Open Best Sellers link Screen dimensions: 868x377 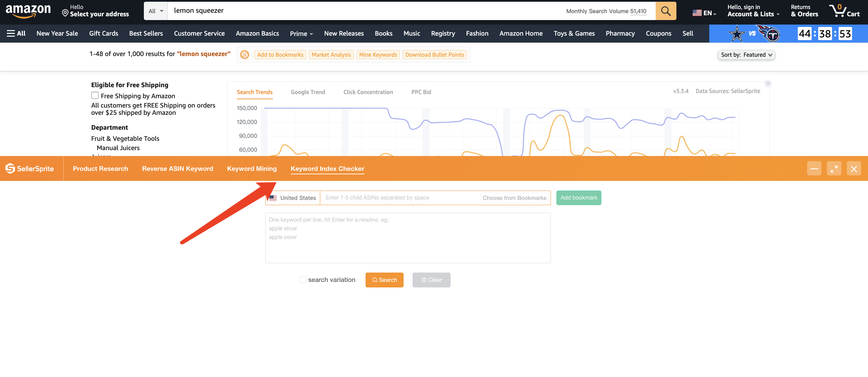tap(146, 34)
